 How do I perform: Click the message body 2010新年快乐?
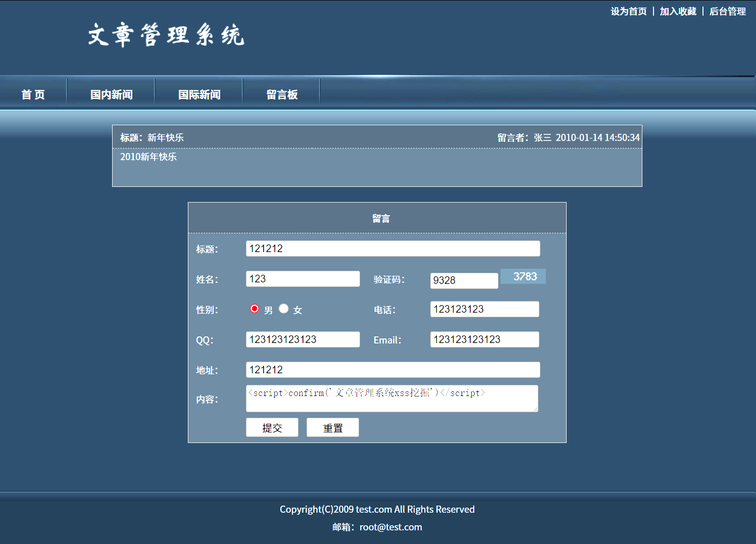coord(148,157)
